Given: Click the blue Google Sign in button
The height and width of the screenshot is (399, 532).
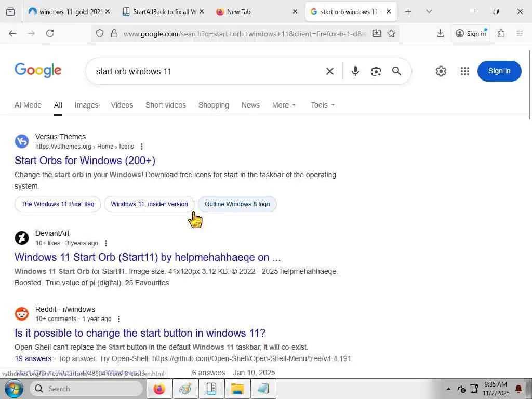Looking at the screenshot, I should point(499,71).
